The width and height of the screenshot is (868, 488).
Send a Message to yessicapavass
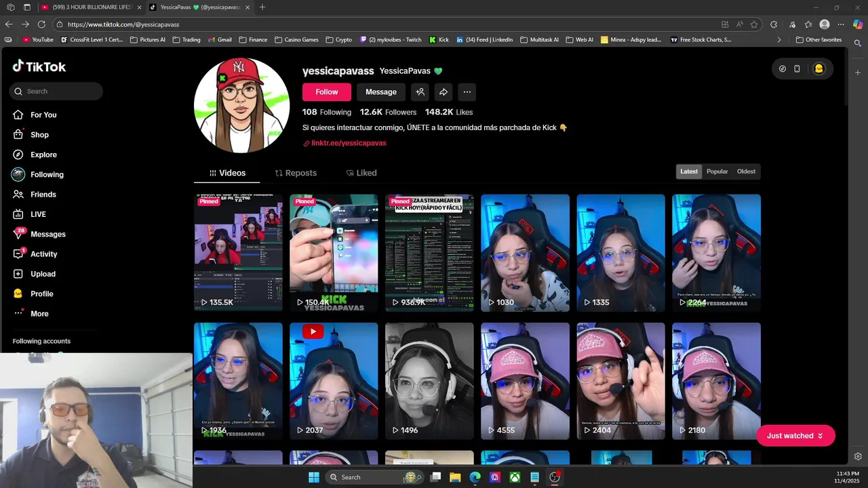click(x=381, y=92)
